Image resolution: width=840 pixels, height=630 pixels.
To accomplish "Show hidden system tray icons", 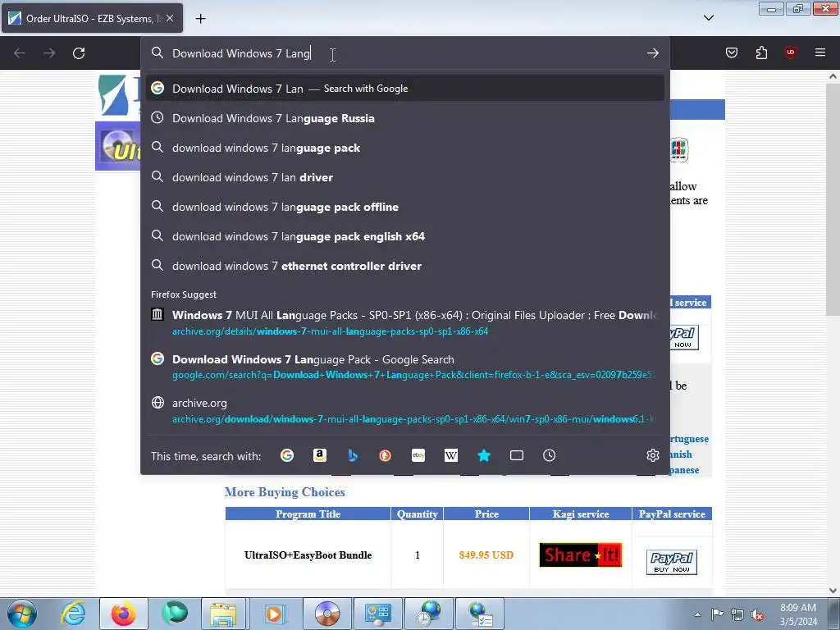I will pyautogui.click(x=697, y=614).
